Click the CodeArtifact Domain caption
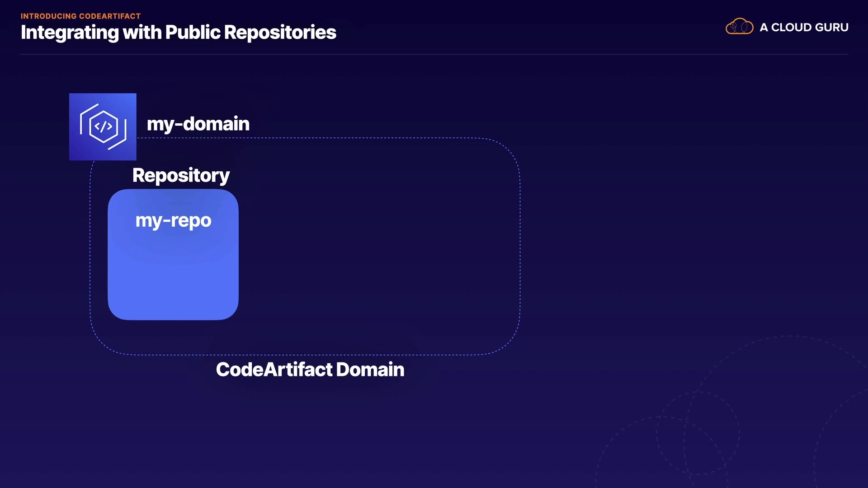The width and height of the screenshot is (868, 488). click(x=310, y=370)
